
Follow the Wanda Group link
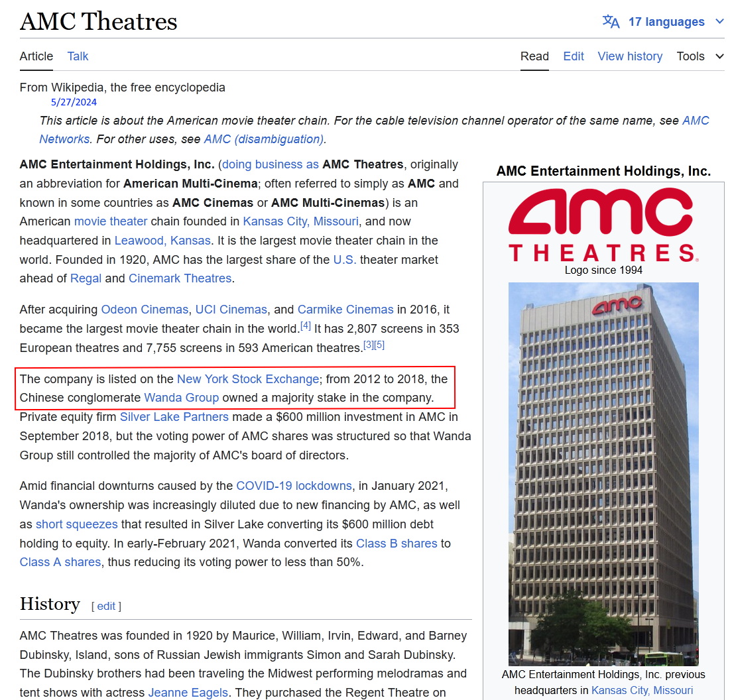pyautogui.click(x=181, y=398)
